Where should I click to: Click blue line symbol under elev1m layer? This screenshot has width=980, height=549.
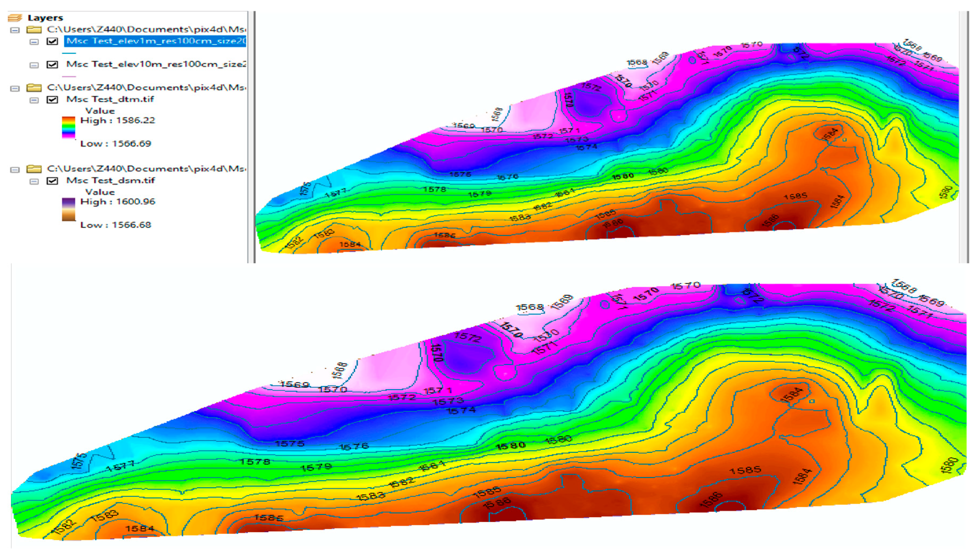click(x=69, y=53)
